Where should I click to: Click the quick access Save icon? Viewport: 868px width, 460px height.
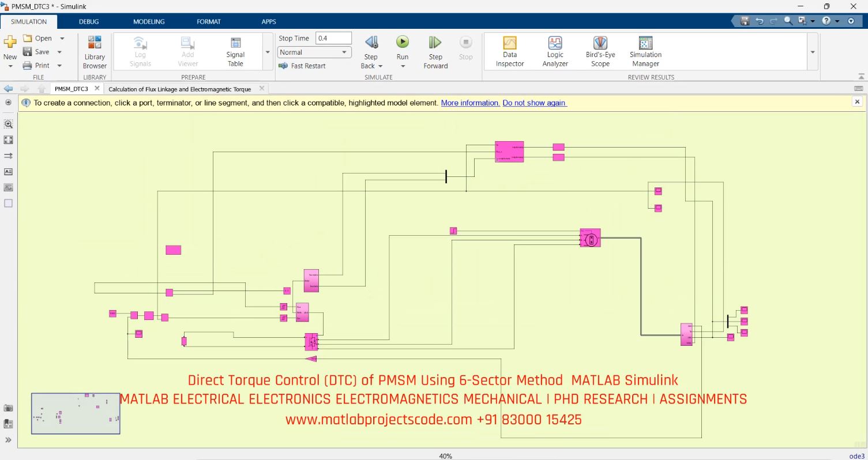tap(745, 21)
